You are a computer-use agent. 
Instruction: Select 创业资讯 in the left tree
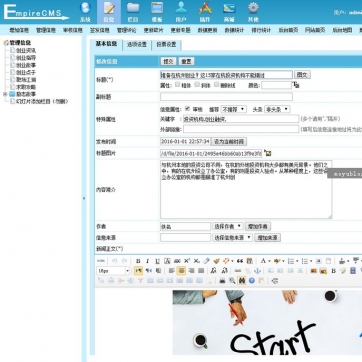[26, 50]
